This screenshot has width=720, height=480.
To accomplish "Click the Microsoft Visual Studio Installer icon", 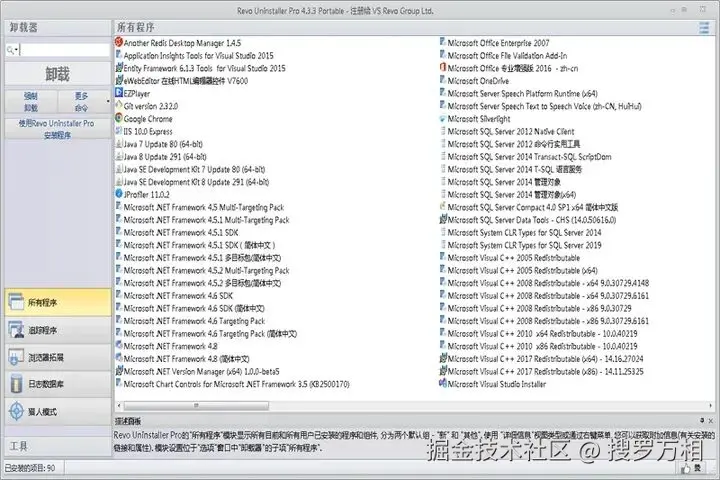I will (x=443, y=384).
